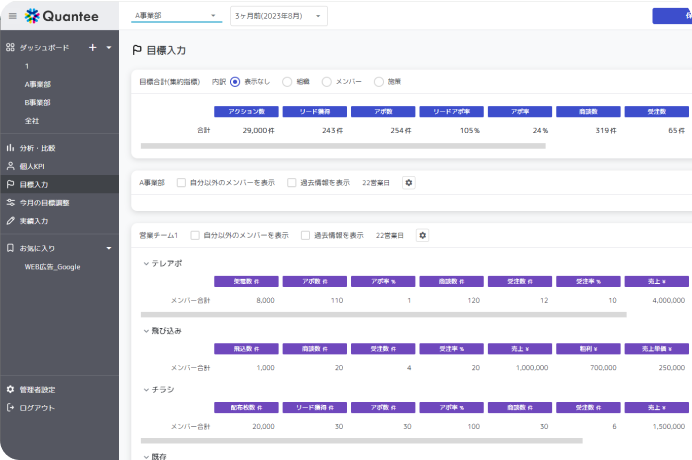Open the hamburger menu beside Quantee logo
Image resolution: width=692 pixels, height=460 pixels.
pos(12,16)
